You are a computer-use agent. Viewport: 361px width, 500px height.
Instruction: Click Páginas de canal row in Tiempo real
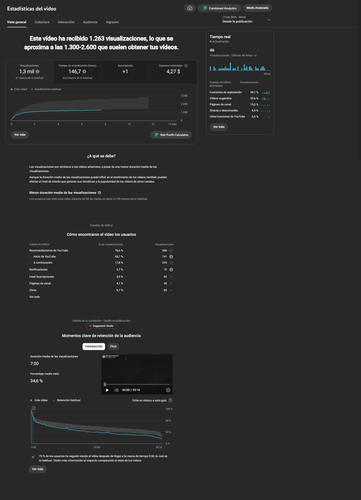(x=240, y=104)
